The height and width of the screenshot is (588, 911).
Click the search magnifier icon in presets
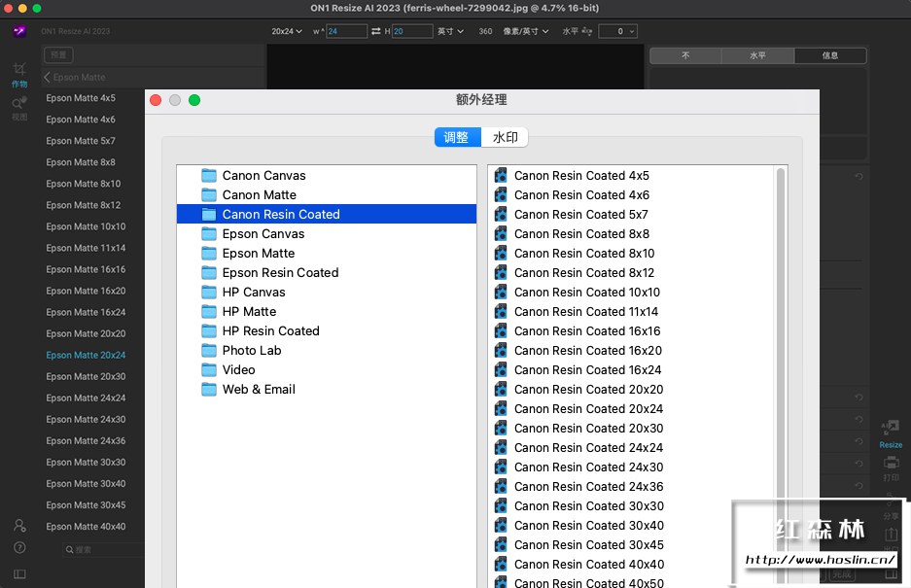tap(70, 550)
